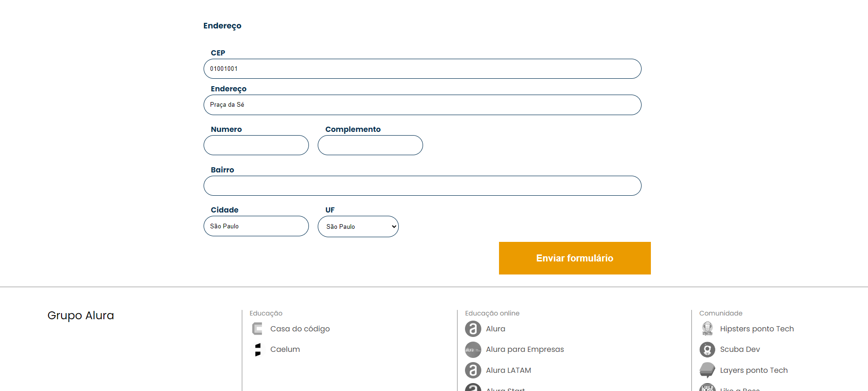Open the Caelum link

point(285,350)
